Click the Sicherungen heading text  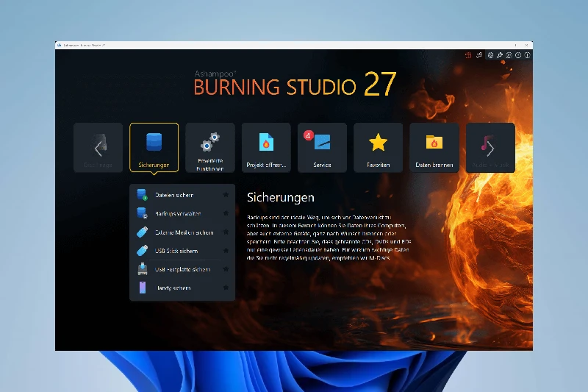(281, 198)
